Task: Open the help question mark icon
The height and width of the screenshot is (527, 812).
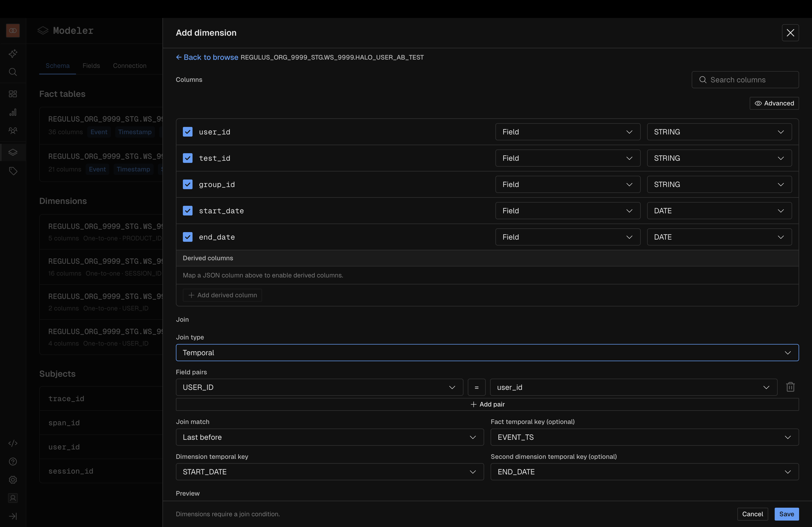Action: [x=13, y=462]
